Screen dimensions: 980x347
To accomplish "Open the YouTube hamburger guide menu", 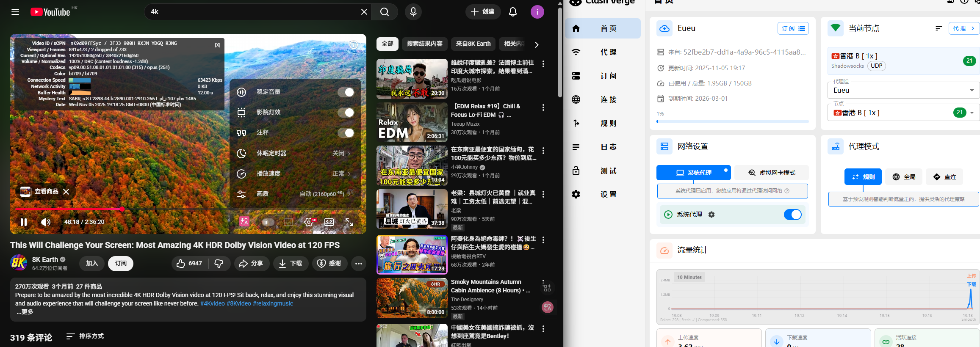I will 15,12.
